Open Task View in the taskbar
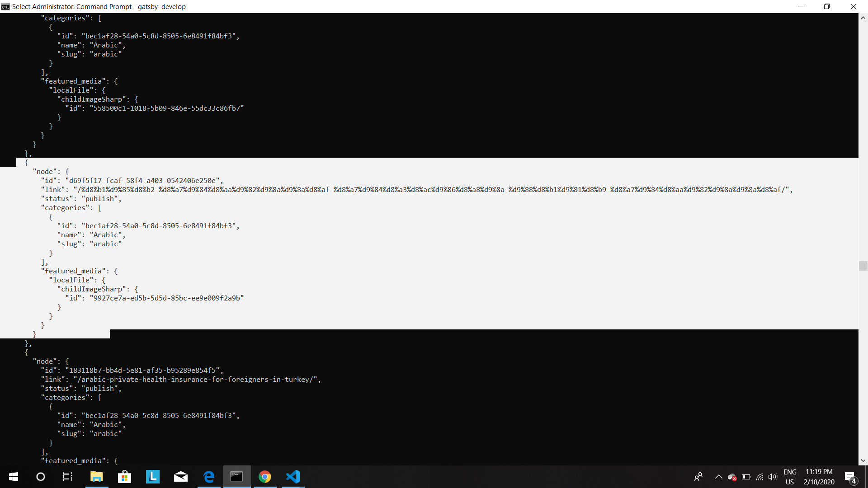 (x=68, y=477)
